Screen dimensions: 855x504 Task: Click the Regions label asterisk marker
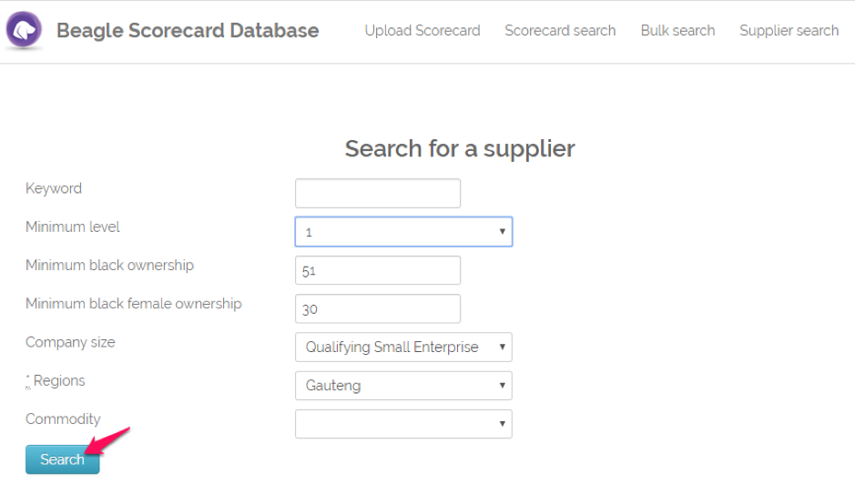click(28, 381)
